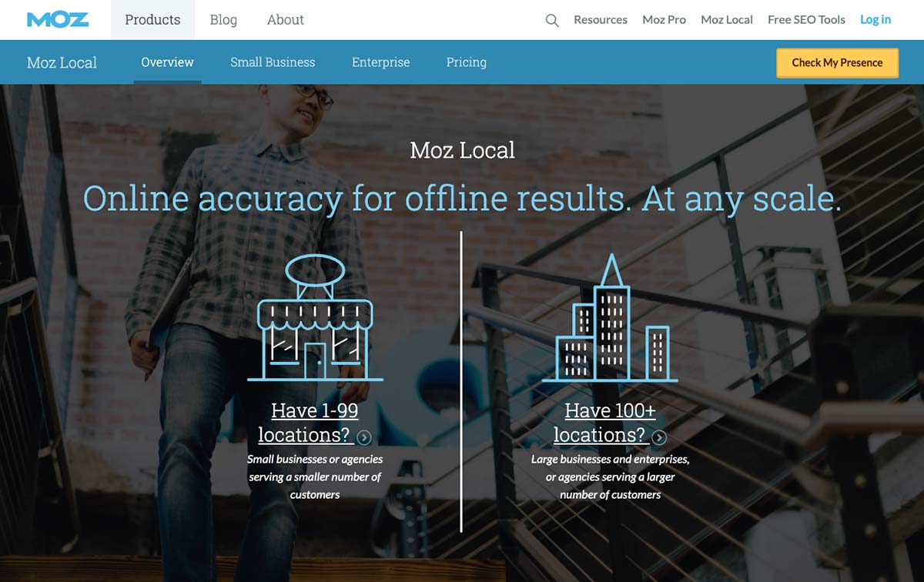
Task: Click 'Small businesses or agencies' description text
Action: point(315,477)
